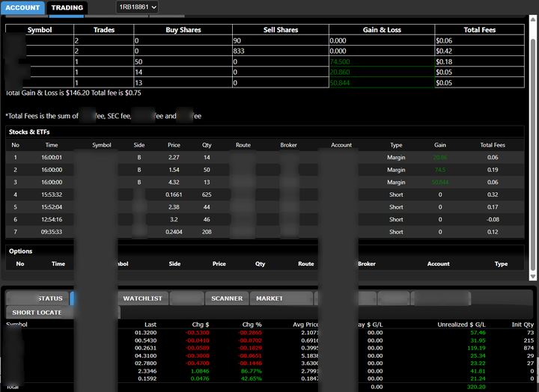Click trade time 15:52:04
Image resolution: width=539 pixels, height=392 pixels.
52,206
